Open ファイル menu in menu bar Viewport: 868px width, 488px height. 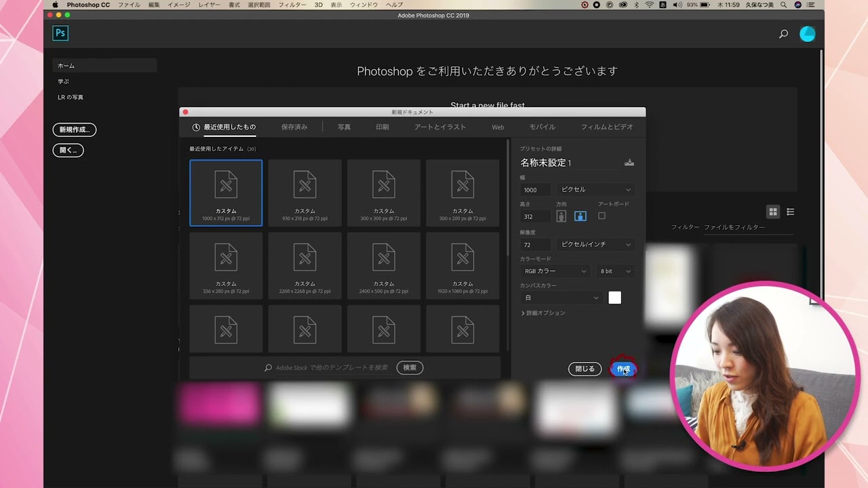pyautogui.click(x=129, y=5)
